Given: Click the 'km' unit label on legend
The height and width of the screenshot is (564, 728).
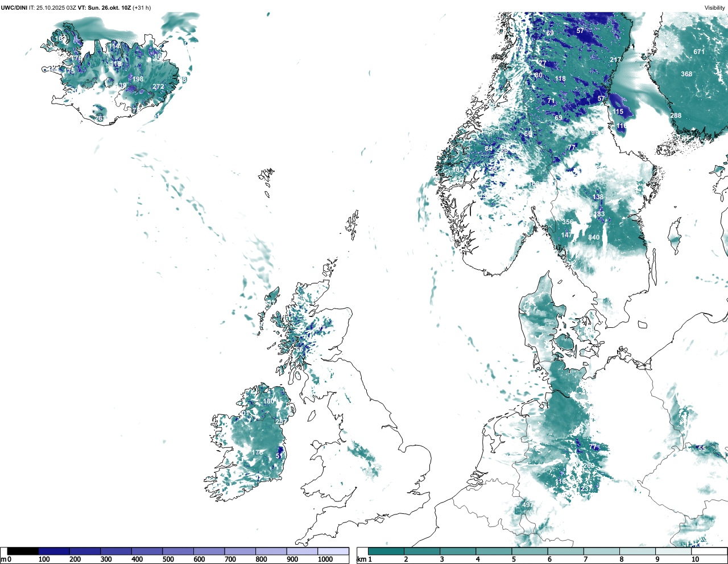Looking at the screenshot, I should coord(361,559).
